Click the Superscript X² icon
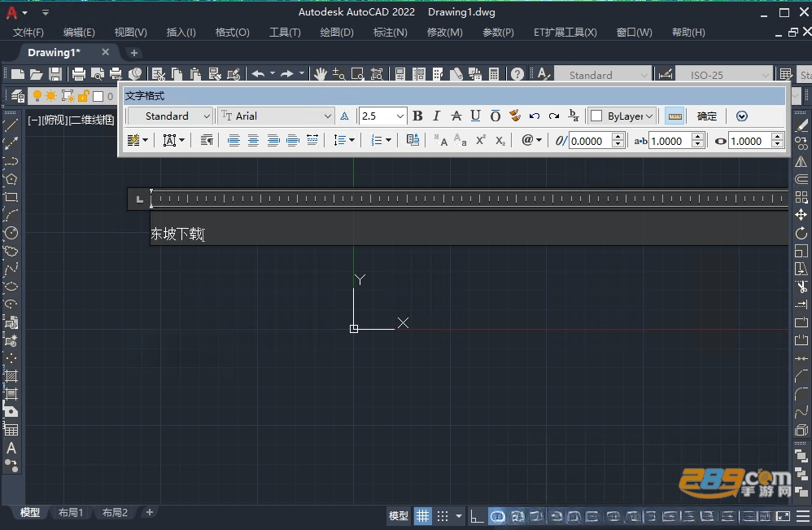This screenshot has width=812, height=530. click(x=481, y=140)
